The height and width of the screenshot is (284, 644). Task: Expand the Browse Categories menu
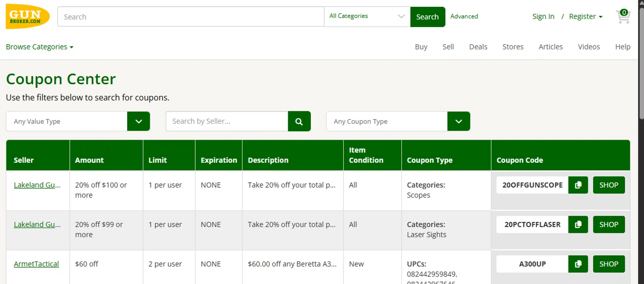(x=39, y=47)
